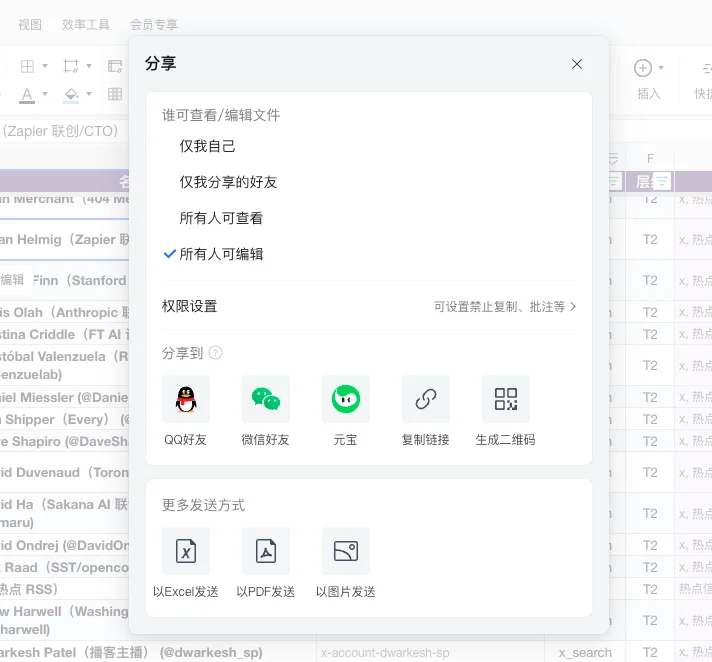Click the freeze pane icon in toolbar
Screen dimensions: 712x662
tap(115, 66)
